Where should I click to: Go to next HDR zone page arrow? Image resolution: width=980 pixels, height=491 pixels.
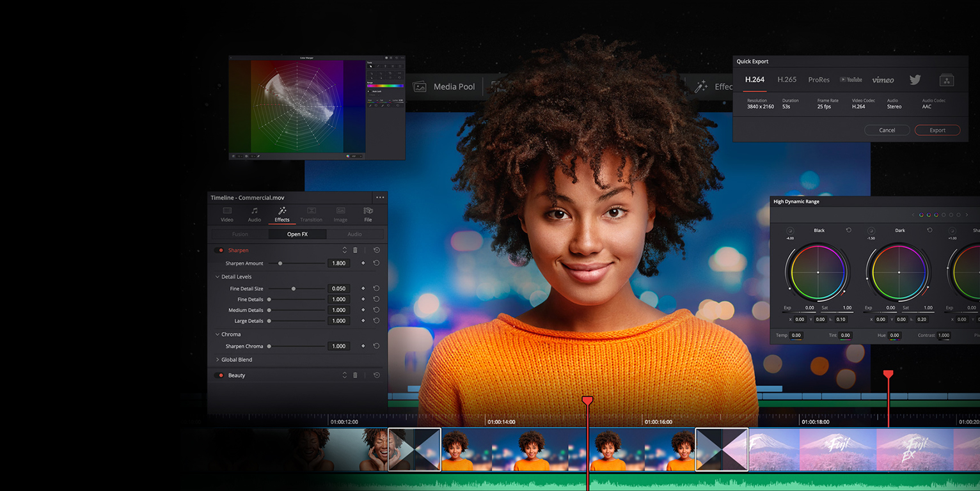(x=967, y=215)
